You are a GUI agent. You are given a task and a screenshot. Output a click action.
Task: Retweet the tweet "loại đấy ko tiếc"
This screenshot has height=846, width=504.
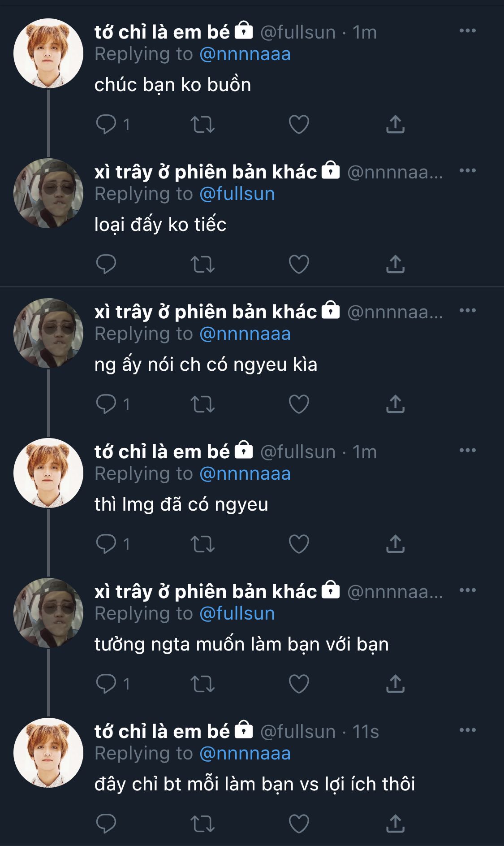coord(202,264)
